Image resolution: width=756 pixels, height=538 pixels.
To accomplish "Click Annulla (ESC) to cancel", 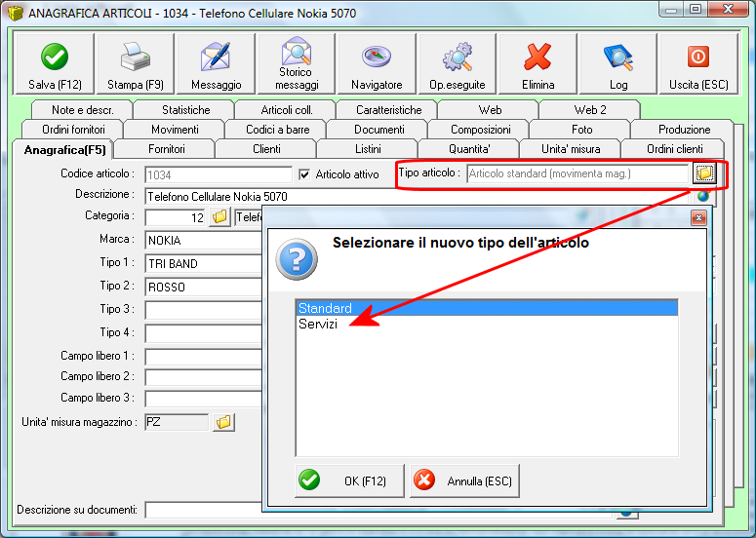I will point(464,480).
